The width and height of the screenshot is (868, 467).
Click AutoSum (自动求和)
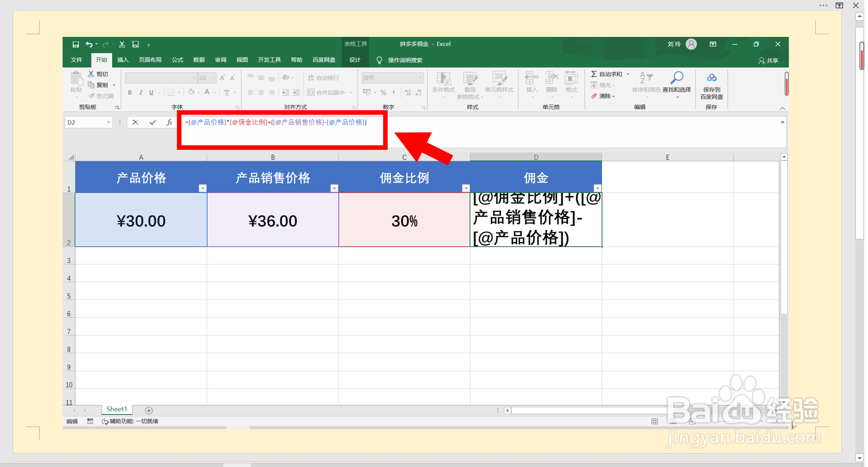(607, 74)
